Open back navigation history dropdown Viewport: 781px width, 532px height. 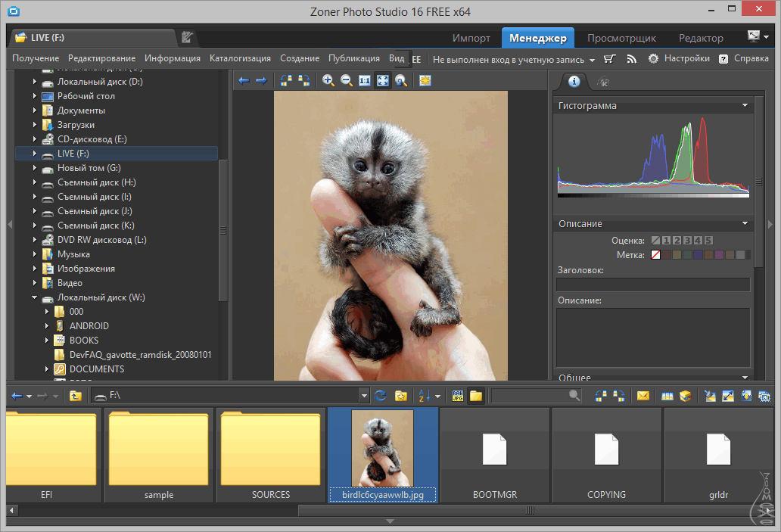coord(29,397)
